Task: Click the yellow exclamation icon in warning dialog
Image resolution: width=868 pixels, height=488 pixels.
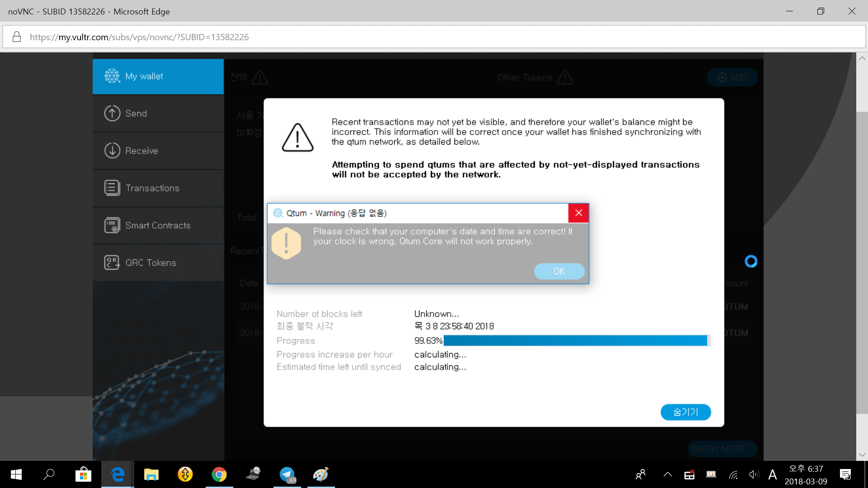Action: (286, 243)
